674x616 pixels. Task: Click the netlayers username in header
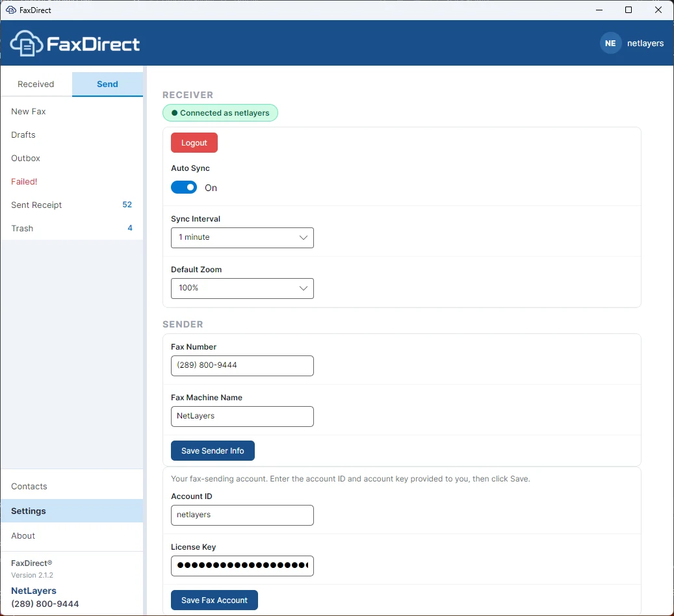(645, 43)
